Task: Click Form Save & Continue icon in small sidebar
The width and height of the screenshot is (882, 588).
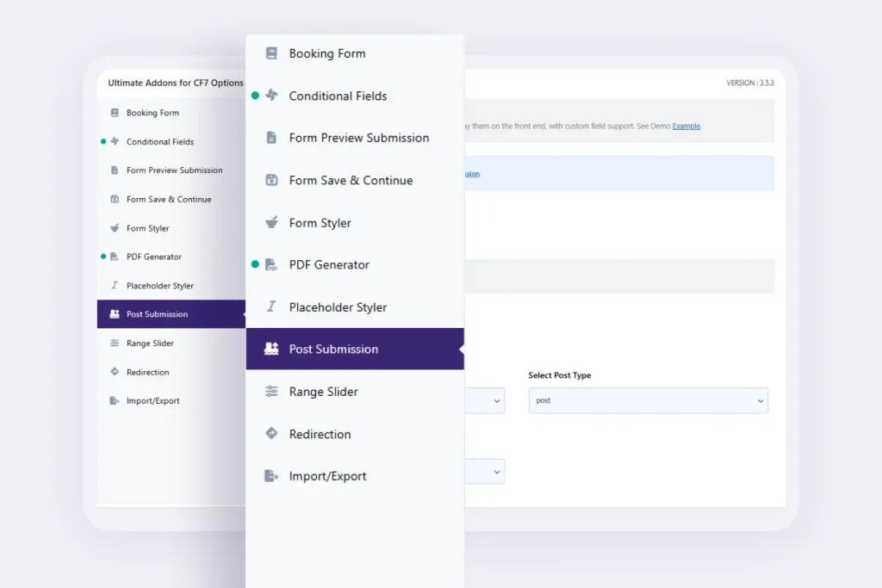Action: point(115,199)
